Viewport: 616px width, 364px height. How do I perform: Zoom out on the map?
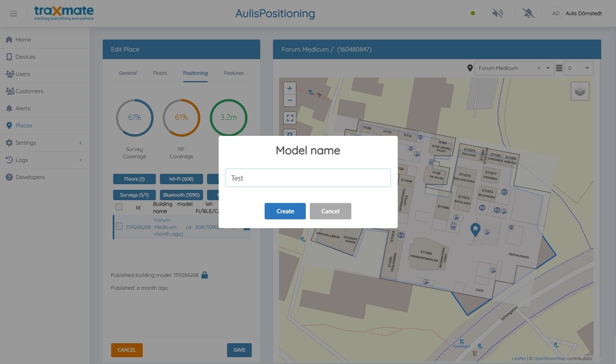pos(290,100)
